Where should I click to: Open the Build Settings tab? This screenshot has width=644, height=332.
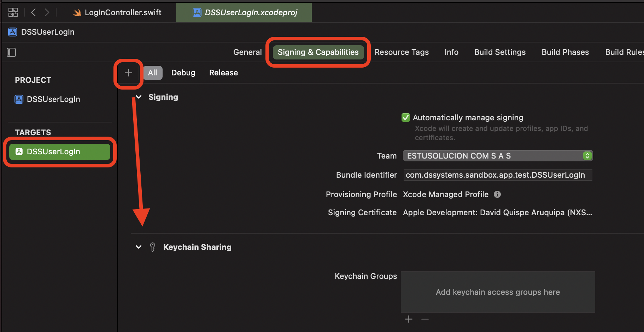(x=500, y=52)
